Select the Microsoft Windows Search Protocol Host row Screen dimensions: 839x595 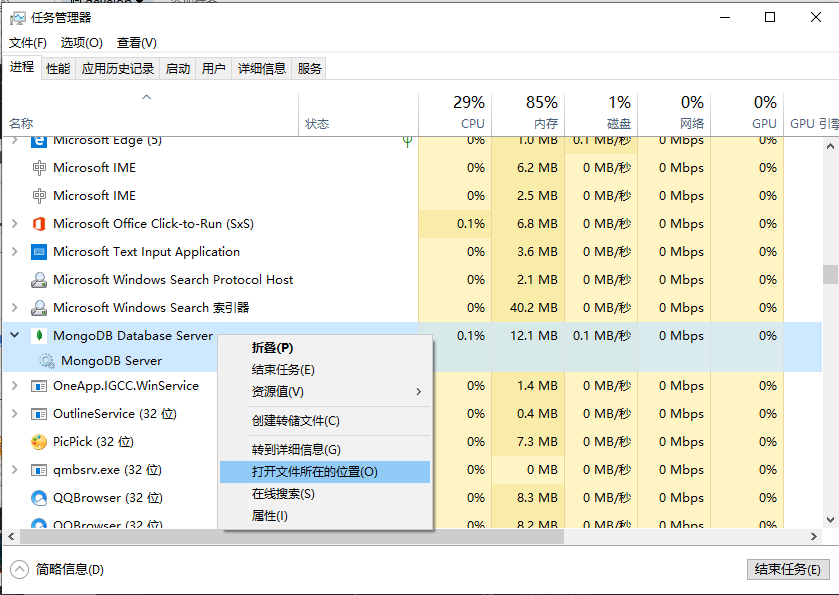413,280
